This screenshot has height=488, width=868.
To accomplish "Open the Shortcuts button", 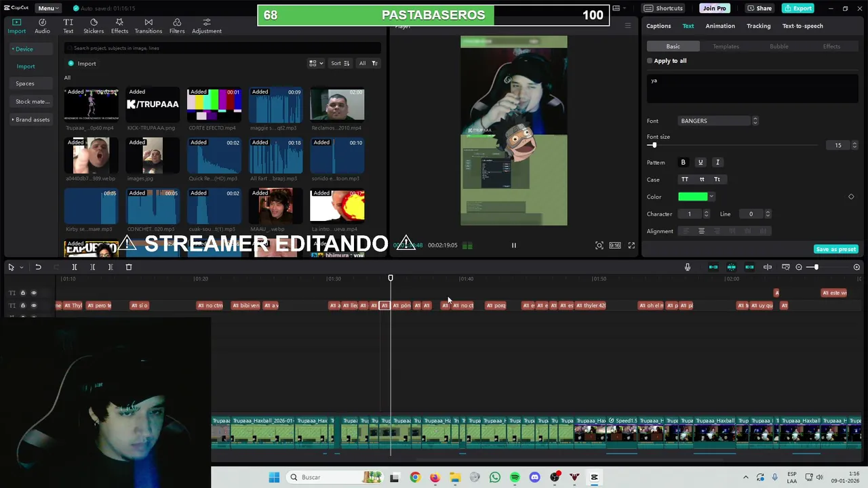I will tap(664, 8).
